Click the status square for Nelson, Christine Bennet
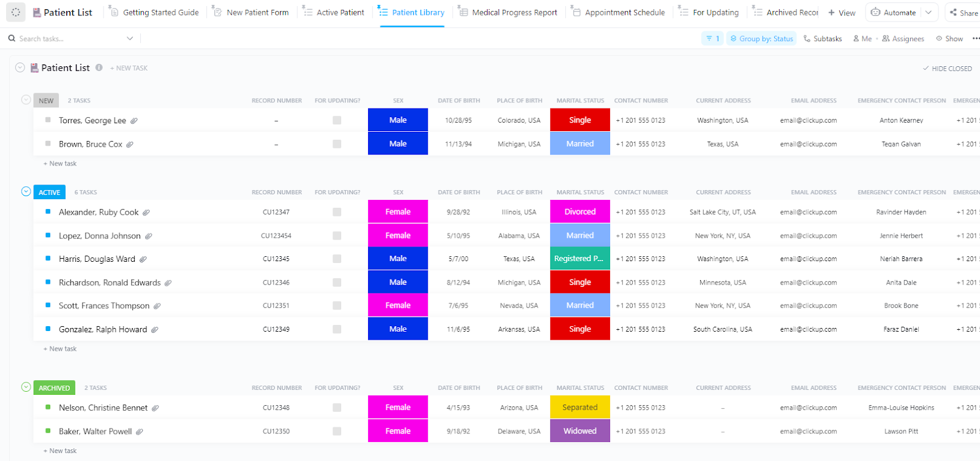Screen dimensions: 980x461 [x=48, y=407]
